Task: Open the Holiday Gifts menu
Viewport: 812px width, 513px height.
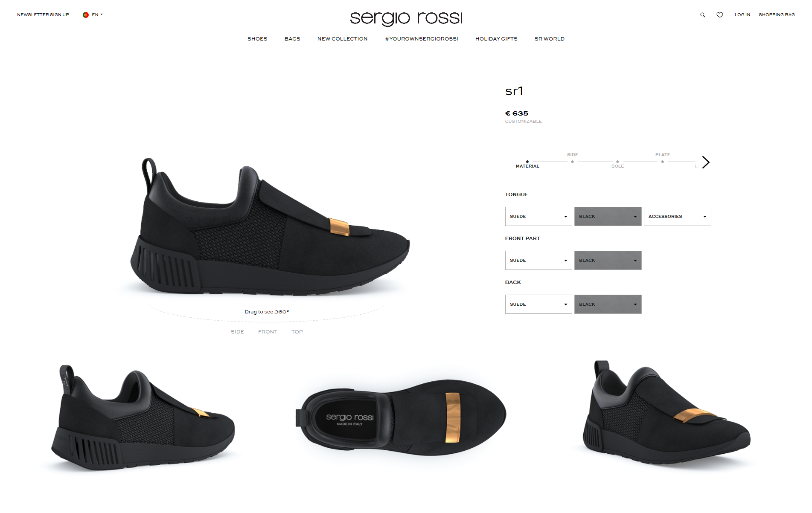Action: coord(496,39)
